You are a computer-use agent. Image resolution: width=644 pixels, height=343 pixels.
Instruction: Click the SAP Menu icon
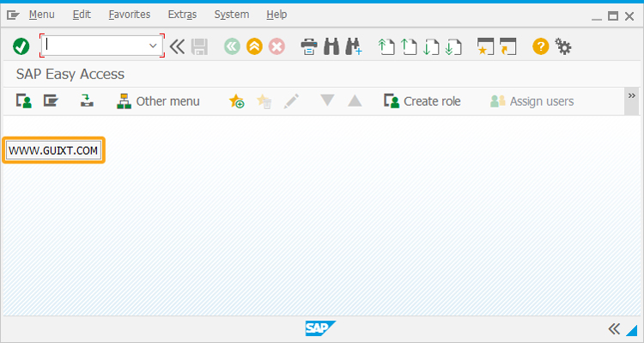(x=51, y=101)
